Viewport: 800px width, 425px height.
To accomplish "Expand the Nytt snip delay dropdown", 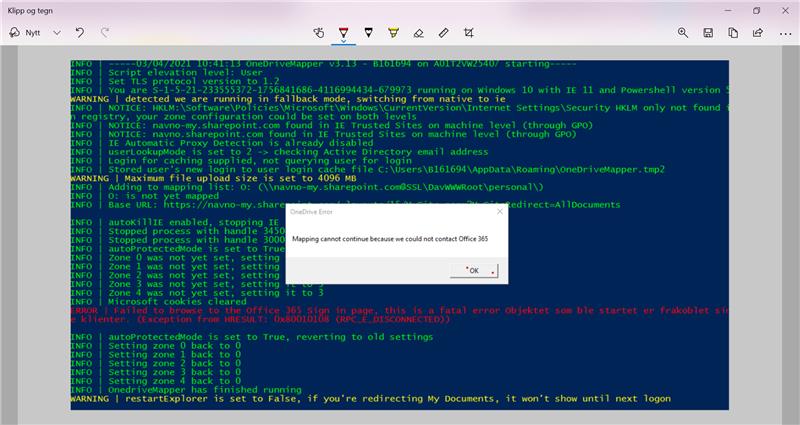I will (57, 33).
